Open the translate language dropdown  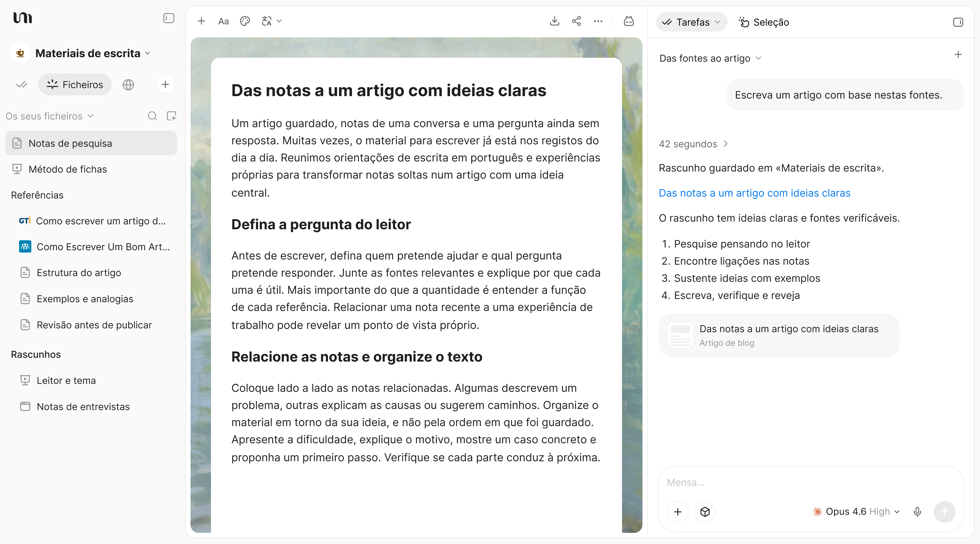tap(272, 21)
